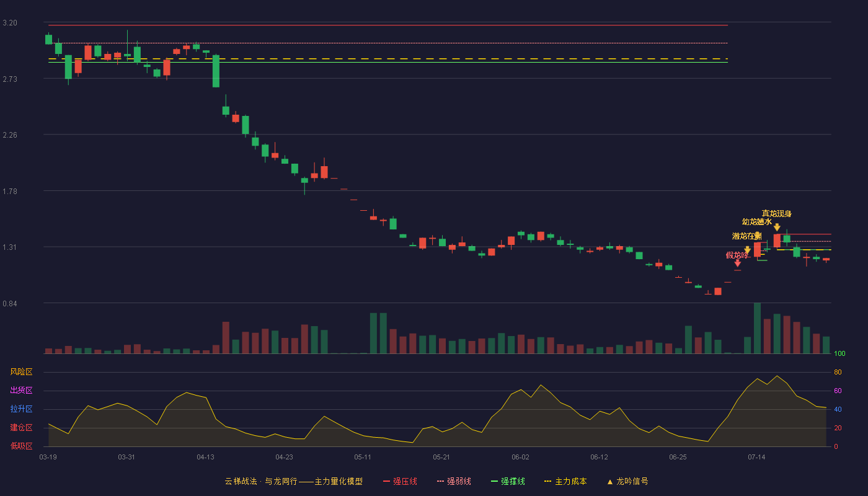This screenshot has height=496, width=868.
Task: Click the 06-25 date label
Action: click(678, 457)
